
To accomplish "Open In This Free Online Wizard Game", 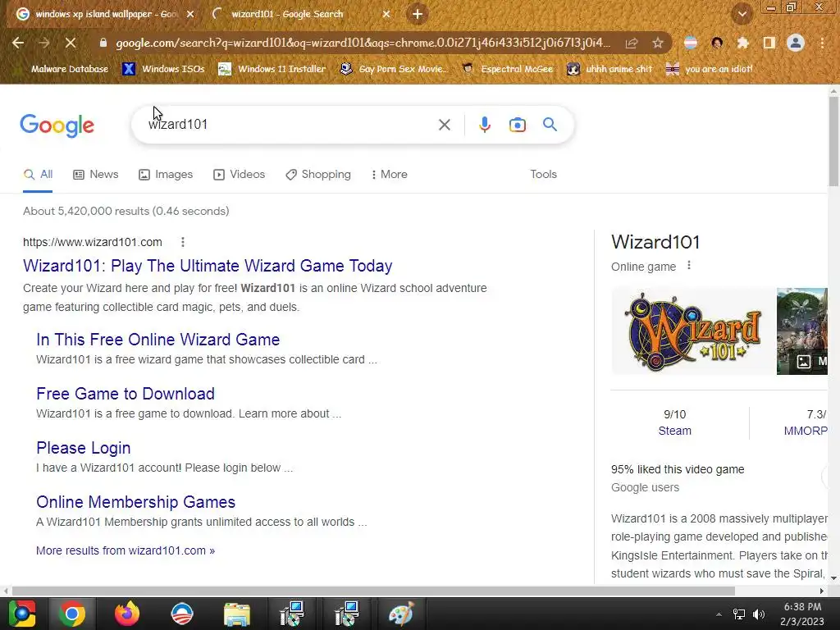I will (x=158, y=340).
